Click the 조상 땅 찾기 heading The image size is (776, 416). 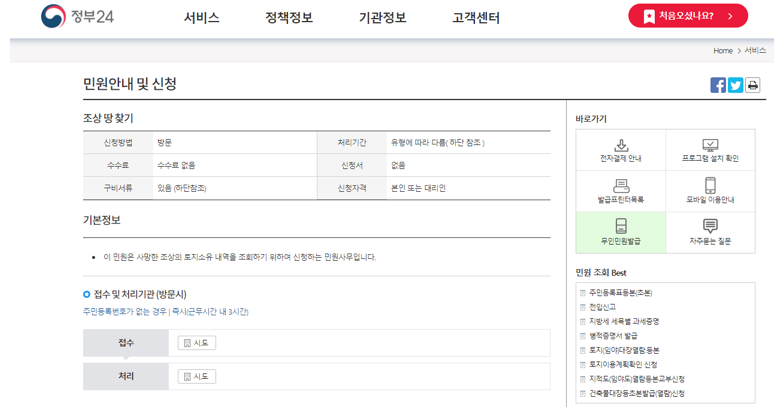[108, 118]
